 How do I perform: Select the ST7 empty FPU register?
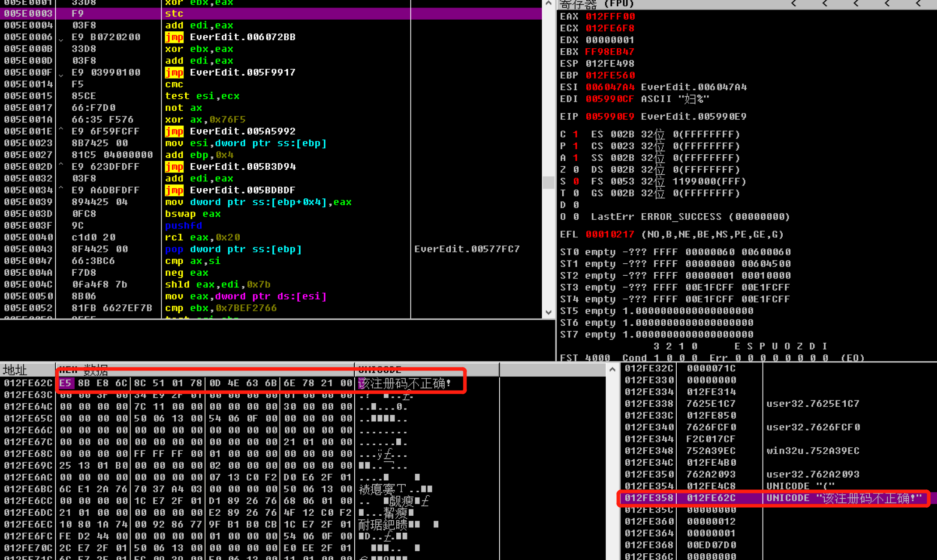657,335
